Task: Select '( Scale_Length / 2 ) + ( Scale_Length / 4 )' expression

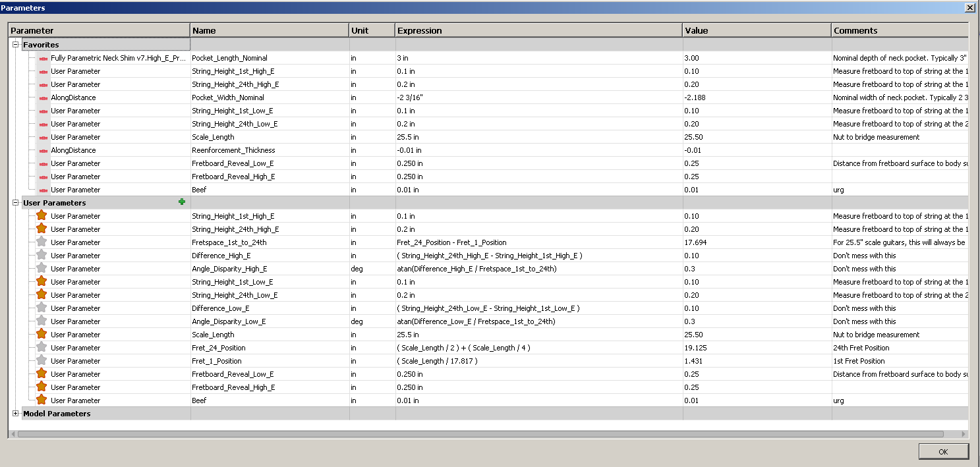Action: (463, 348)
